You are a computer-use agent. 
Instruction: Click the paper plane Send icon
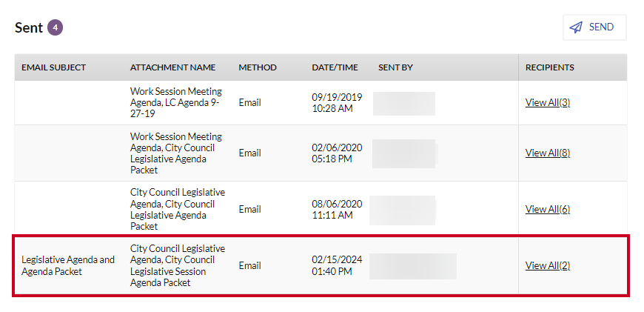pos(576,27)
